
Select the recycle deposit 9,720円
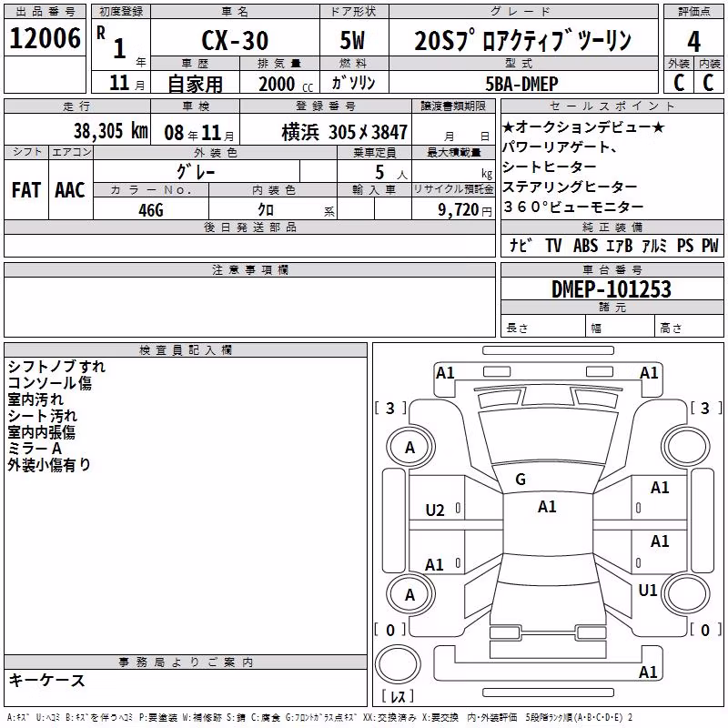[x=464, y=210]
